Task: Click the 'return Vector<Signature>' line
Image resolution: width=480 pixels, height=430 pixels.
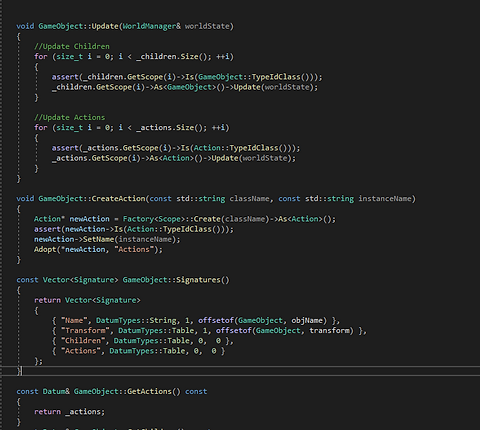Action: coord(87,300)
